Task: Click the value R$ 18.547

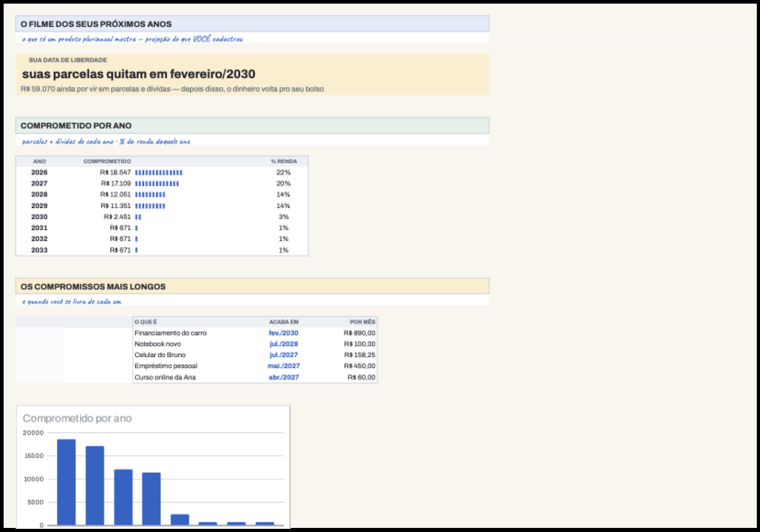Action: pyautogui.click(x=116, y=172)
